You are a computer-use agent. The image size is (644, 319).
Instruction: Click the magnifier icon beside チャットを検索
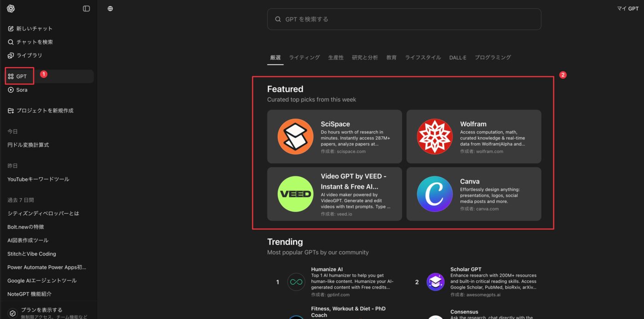(x=11, y=42)
